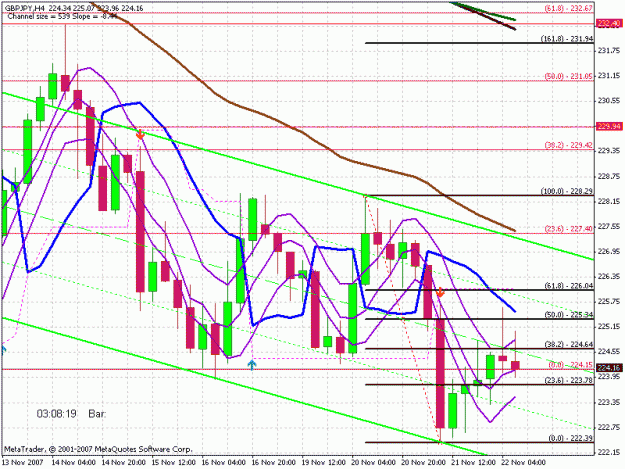Click the current price tag 224.16
Image resolution: width=625 pixels, height=469 pixels.
(x=609, y=368)
